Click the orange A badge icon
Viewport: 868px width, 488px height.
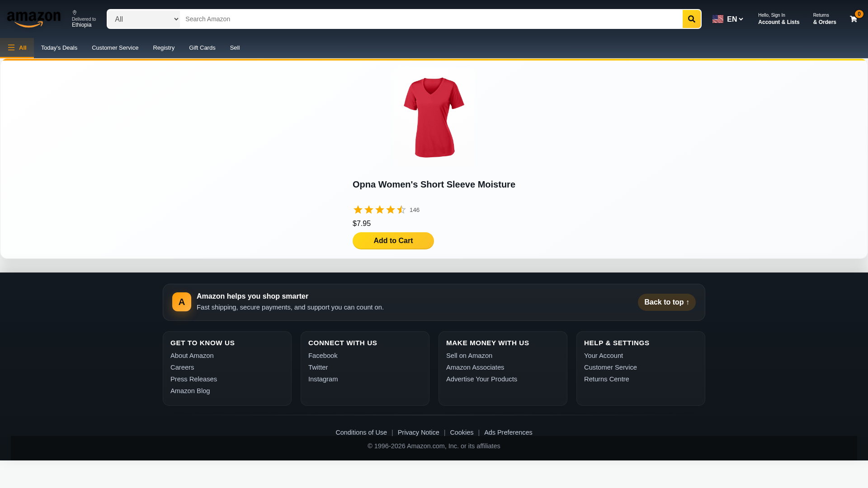click(x=182, y=302)
